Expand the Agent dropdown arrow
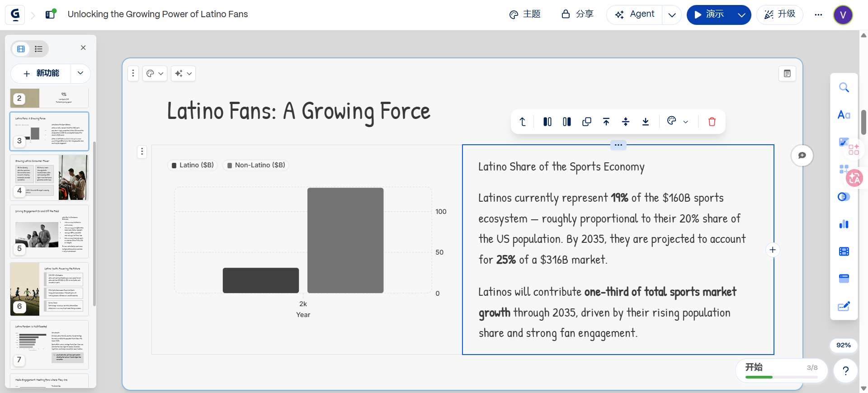868x393 pixels. pos(672,15)
